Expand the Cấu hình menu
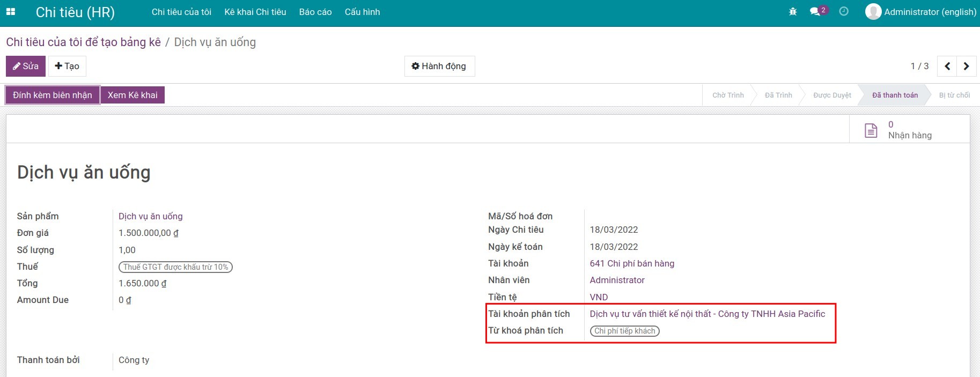This screenshot has height=377, width=980. click(x=362, y=12)
